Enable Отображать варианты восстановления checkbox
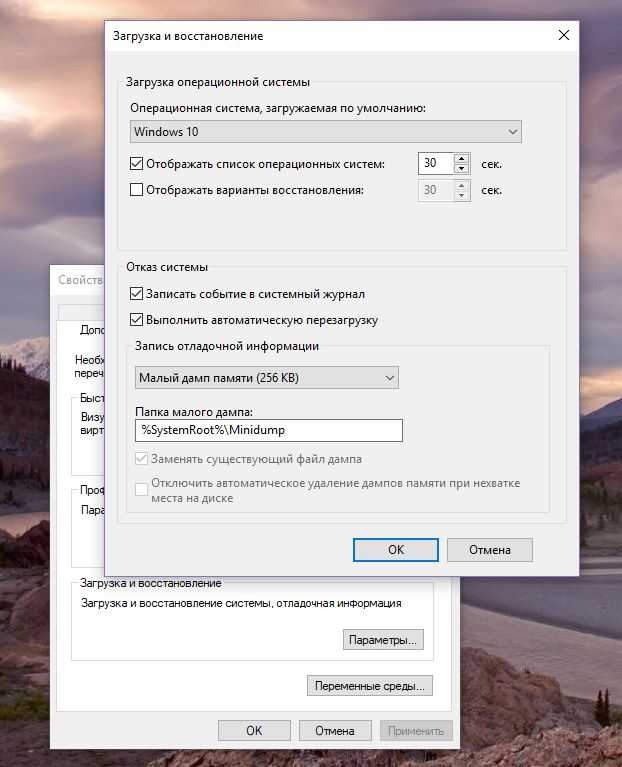Screen dimensions: 622x767 (138, 190)
